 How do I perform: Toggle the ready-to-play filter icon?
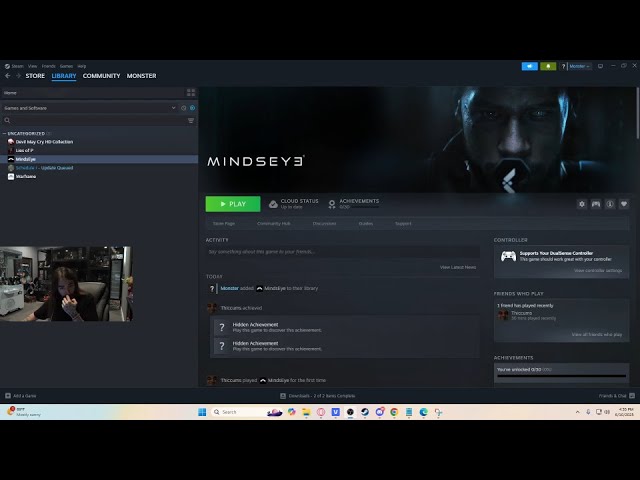tap(192, 108)
